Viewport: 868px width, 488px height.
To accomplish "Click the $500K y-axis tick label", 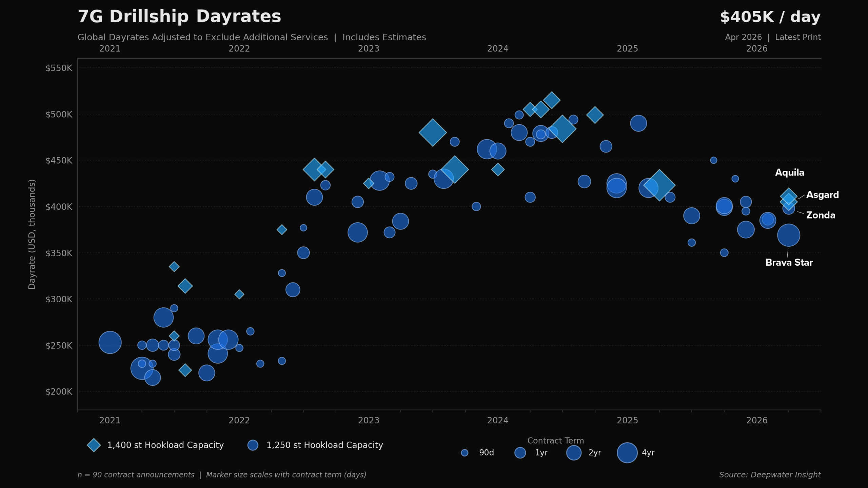I will pyautogui.click(x=59, y=114).
